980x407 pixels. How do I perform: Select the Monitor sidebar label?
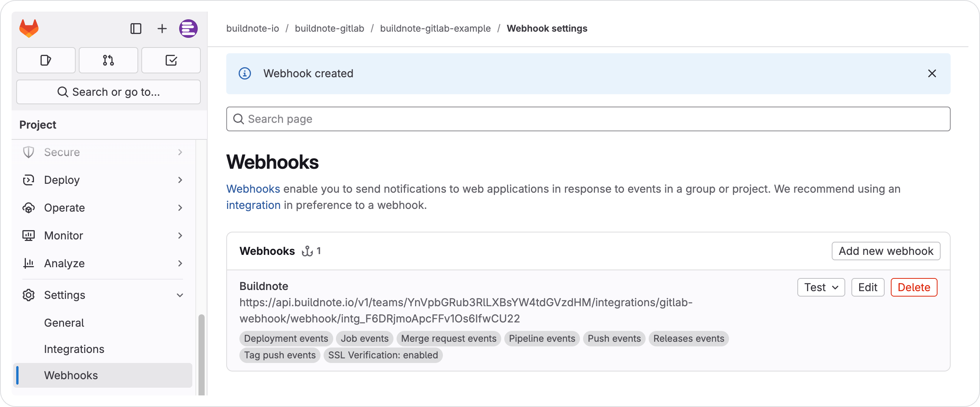(x=64, y=236)
